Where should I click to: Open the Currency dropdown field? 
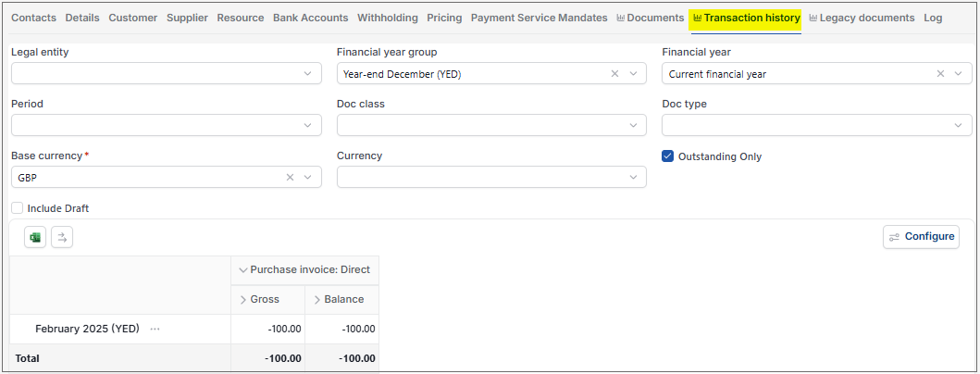pos(491,178)
